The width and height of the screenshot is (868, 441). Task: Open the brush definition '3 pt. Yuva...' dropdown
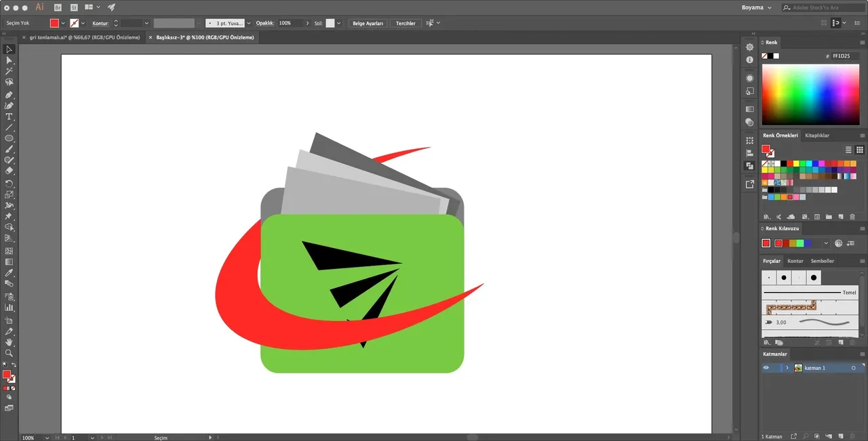[249, 23]
